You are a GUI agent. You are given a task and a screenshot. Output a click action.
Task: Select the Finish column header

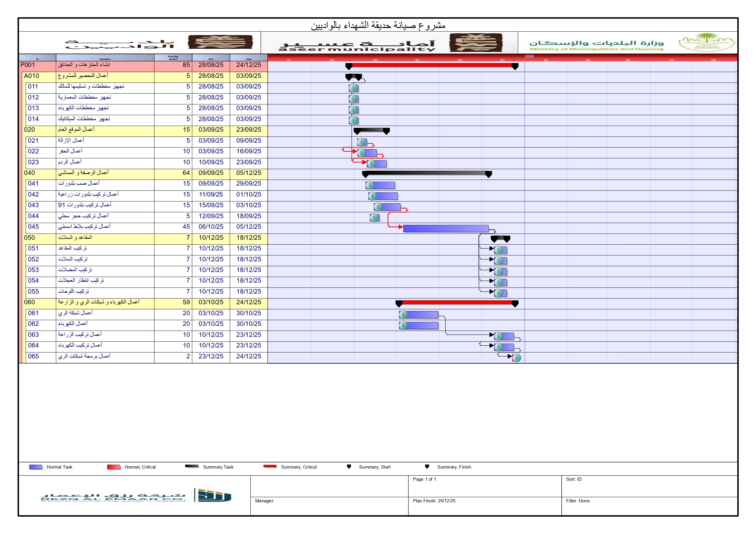point(249,58)
